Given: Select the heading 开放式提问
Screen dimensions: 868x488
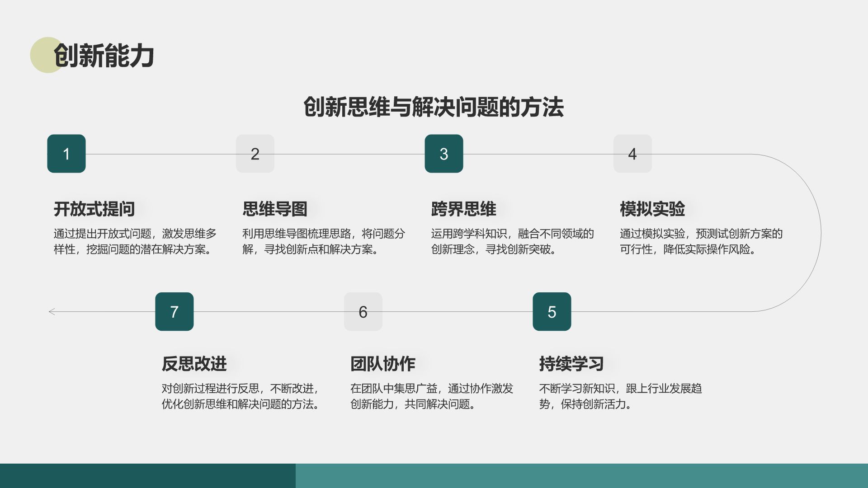Looking at the screenshot, I should coord(94,209).
